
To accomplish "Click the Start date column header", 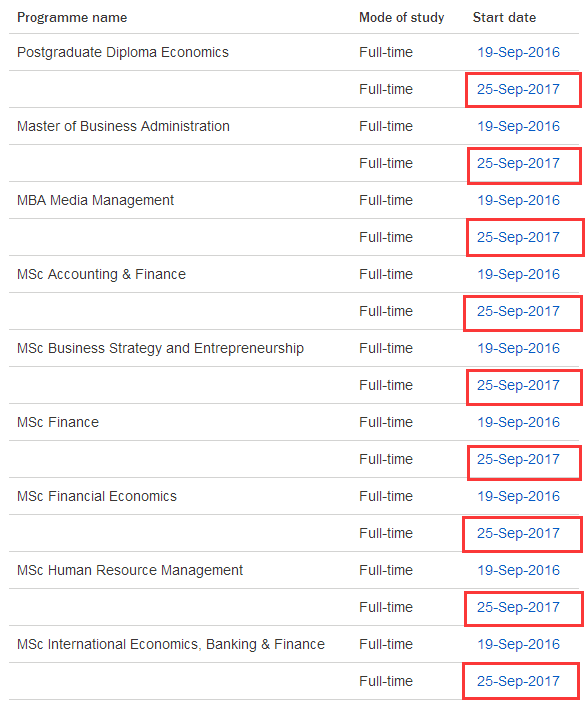I will point(504,17).
